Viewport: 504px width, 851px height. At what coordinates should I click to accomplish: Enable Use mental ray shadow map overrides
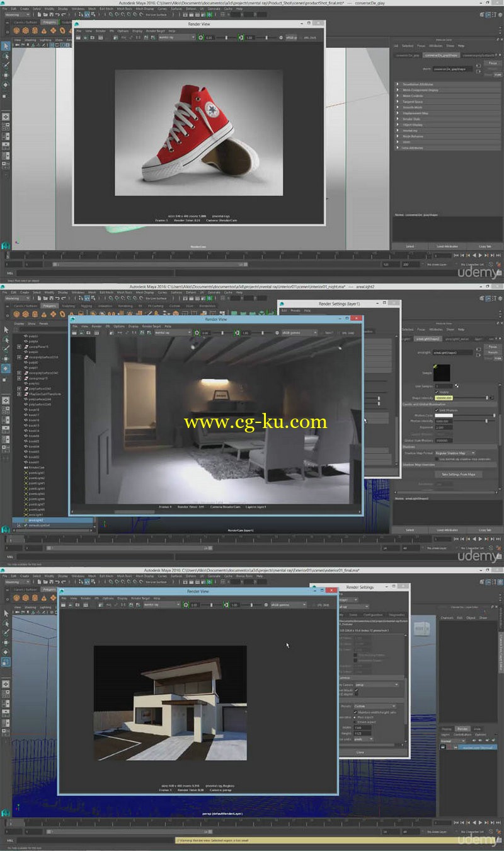437,458
